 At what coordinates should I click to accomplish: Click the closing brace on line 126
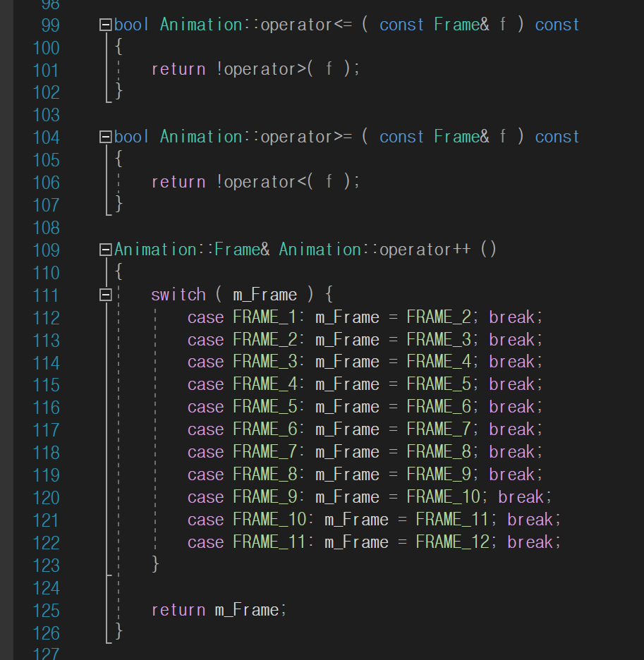click(x=119, y=631)
